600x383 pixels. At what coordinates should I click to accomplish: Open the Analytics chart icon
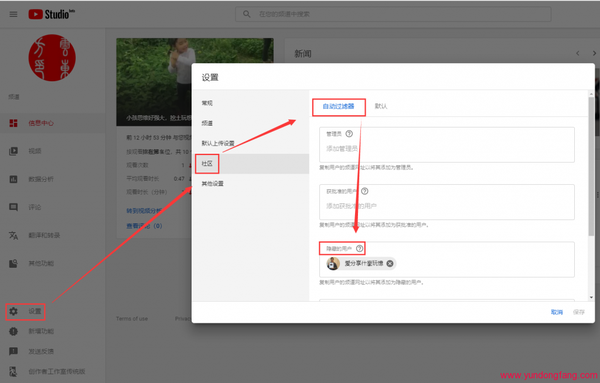pyautogui.click(x=13, y=179)
